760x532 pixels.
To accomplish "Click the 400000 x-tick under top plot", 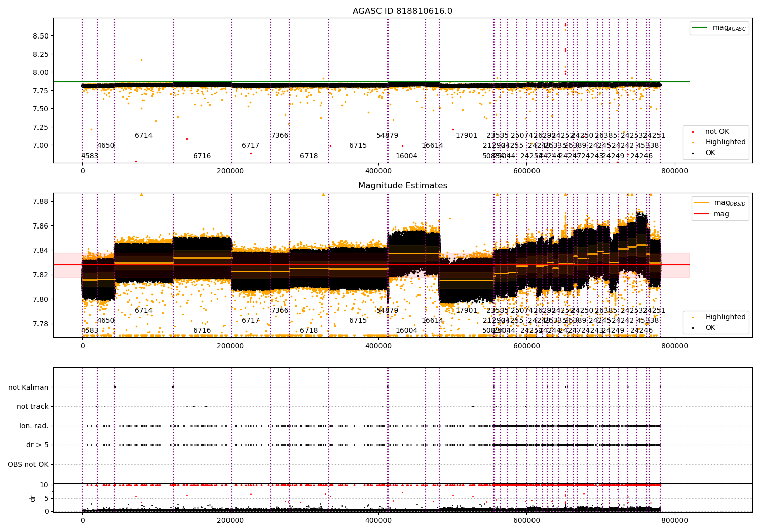I will click(378, 171).
